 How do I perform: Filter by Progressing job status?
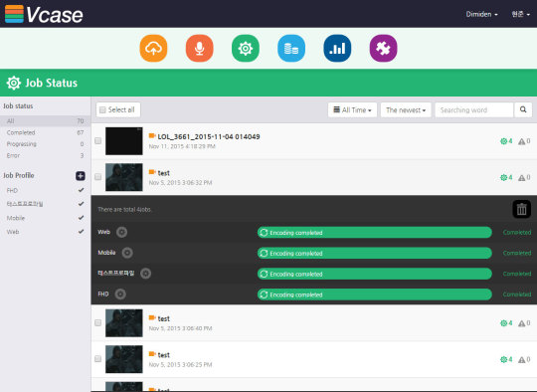click(45, 144)
